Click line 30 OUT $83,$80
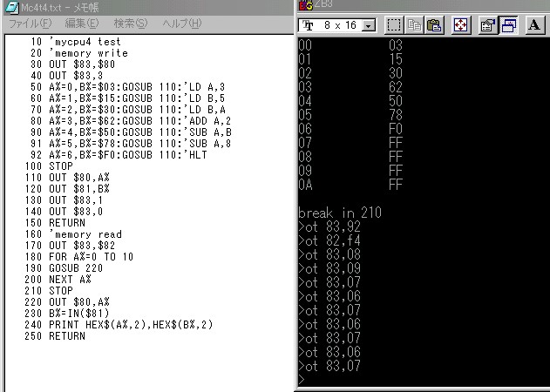Viewport: 550px width, 392px height. [x=72, y=64]
